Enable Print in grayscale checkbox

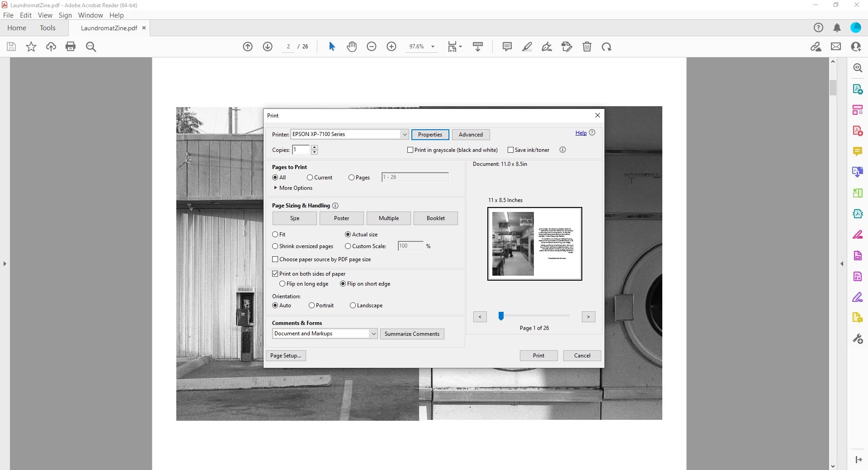[x=410, y=150]
